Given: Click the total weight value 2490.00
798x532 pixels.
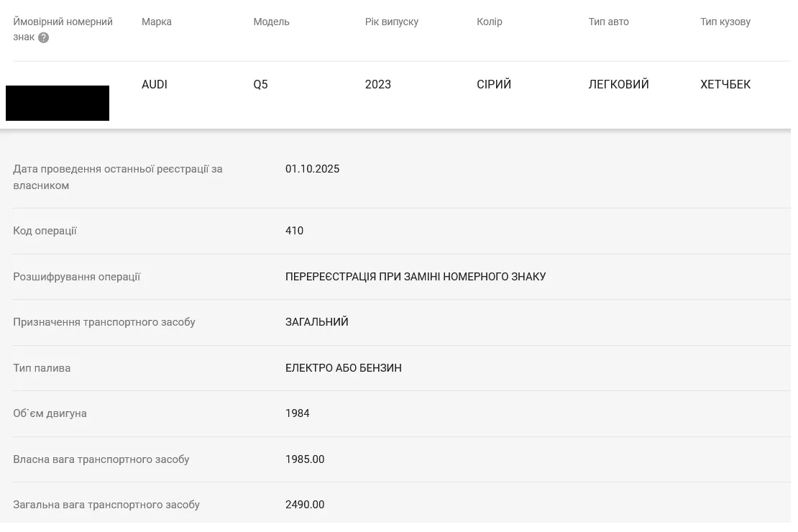Looking at the screenshot, I should coord(304,505).
